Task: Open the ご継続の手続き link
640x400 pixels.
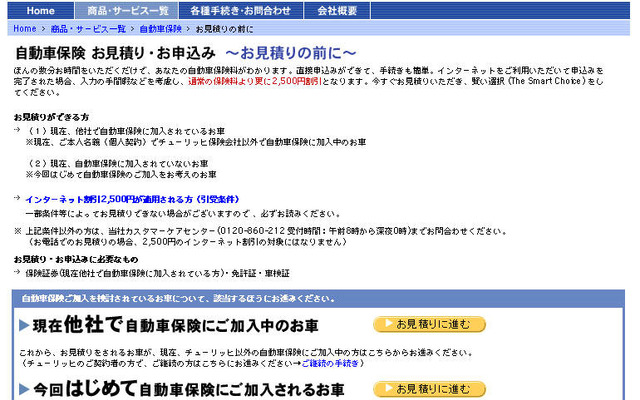Action: pos(330,363)
